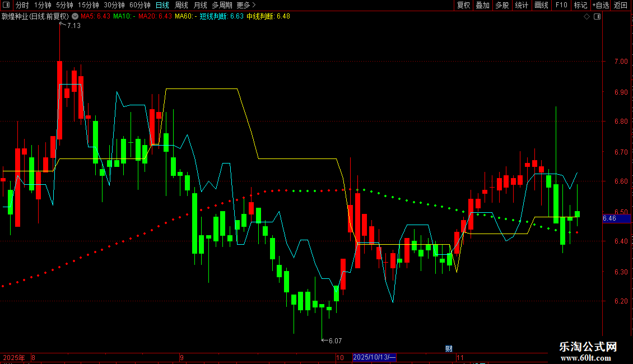
Task: Click the 短线判断: 6.63 indicator label
Action: point(222,17)
